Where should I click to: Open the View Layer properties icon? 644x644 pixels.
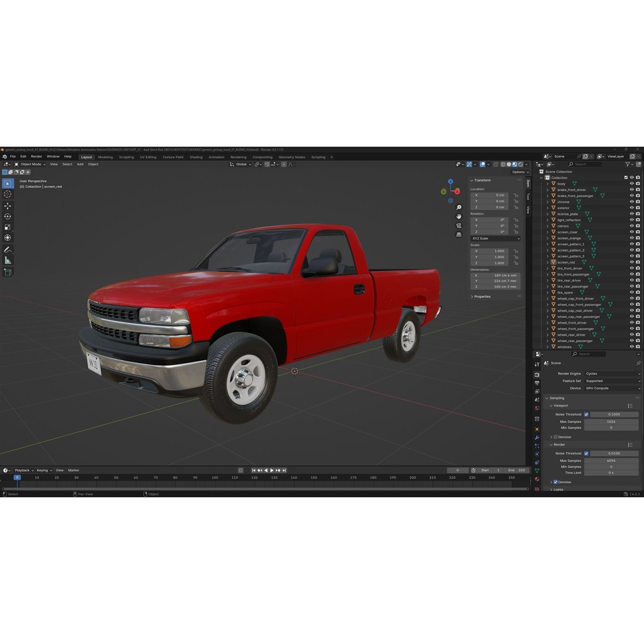tap(537, 391)
